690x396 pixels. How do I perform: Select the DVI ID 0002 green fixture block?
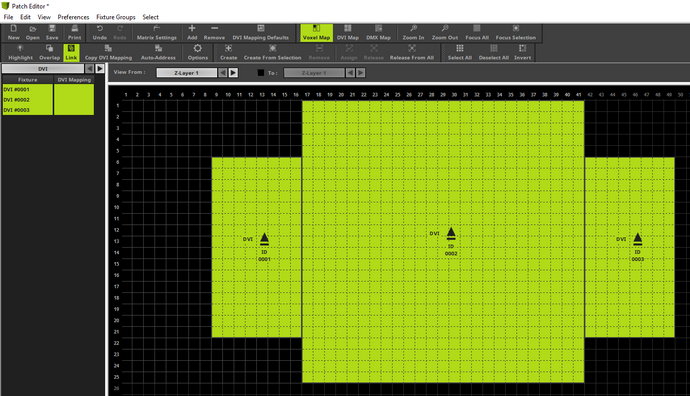pos(443,242)
